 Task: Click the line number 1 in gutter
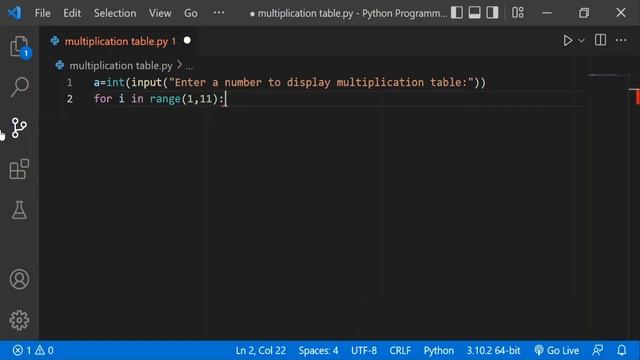69,83
